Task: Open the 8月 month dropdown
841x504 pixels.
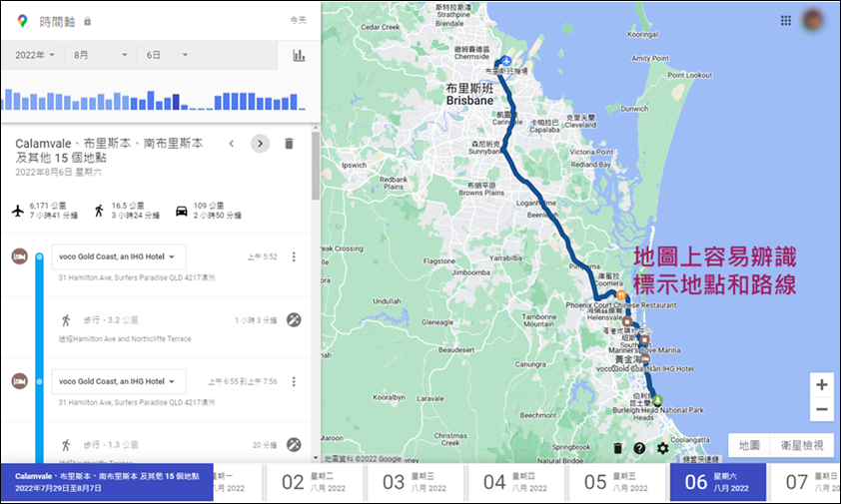Action: point(100,55)
